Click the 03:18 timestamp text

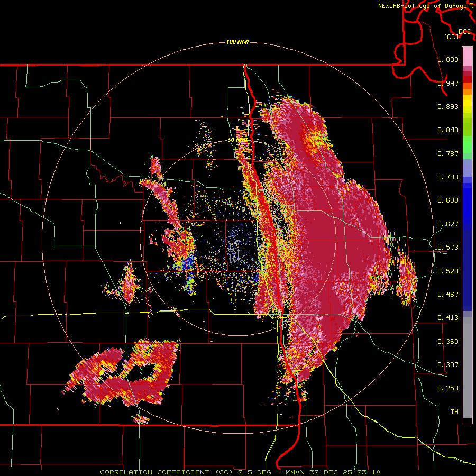[x=370, y=472]
